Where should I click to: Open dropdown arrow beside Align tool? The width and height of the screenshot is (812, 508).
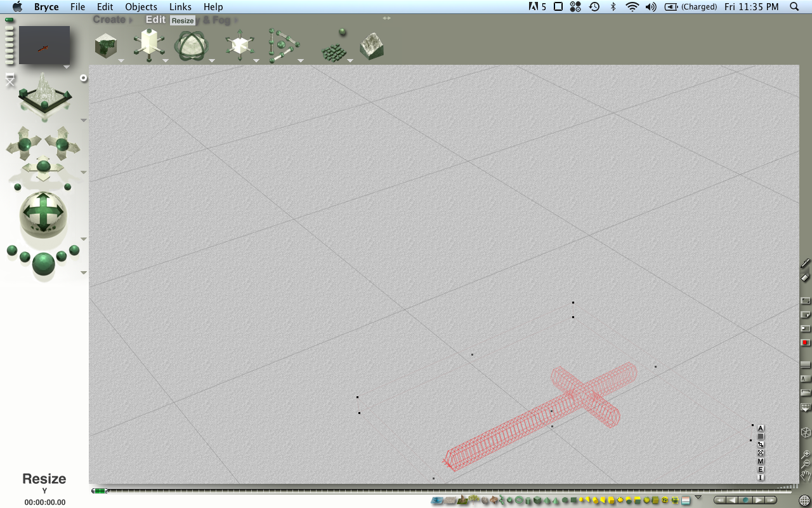pyautogui.click(x=301, y=61)
